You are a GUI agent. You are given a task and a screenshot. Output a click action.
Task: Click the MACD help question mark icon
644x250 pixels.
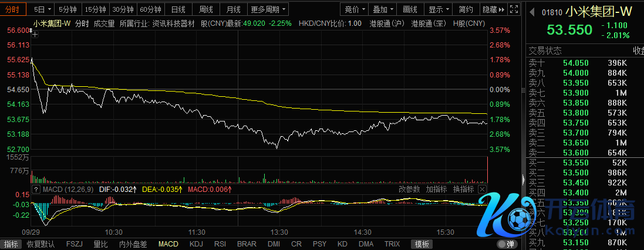pyautogui.click(x=36, y=190)
